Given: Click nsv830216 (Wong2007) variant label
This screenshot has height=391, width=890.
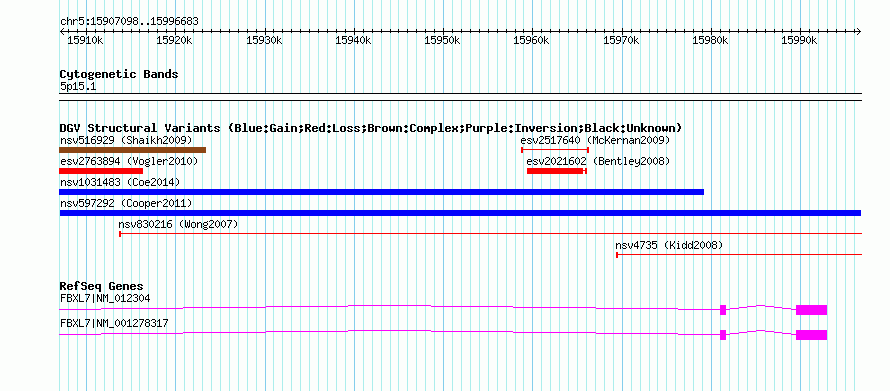Looking at the screenshot, I should point(178,224).
